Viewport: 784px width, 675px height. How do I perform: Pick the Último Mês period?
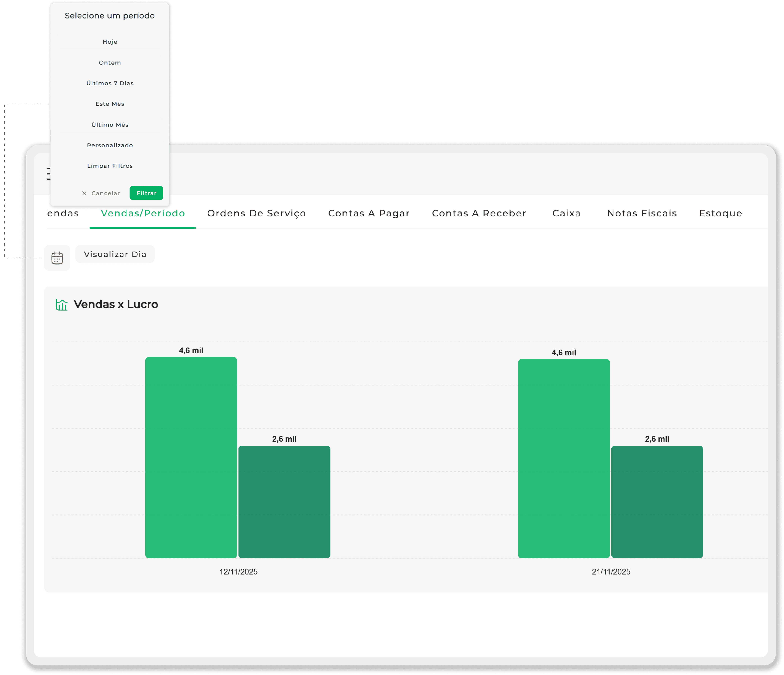pyautogui.click(x=110, y=124)
